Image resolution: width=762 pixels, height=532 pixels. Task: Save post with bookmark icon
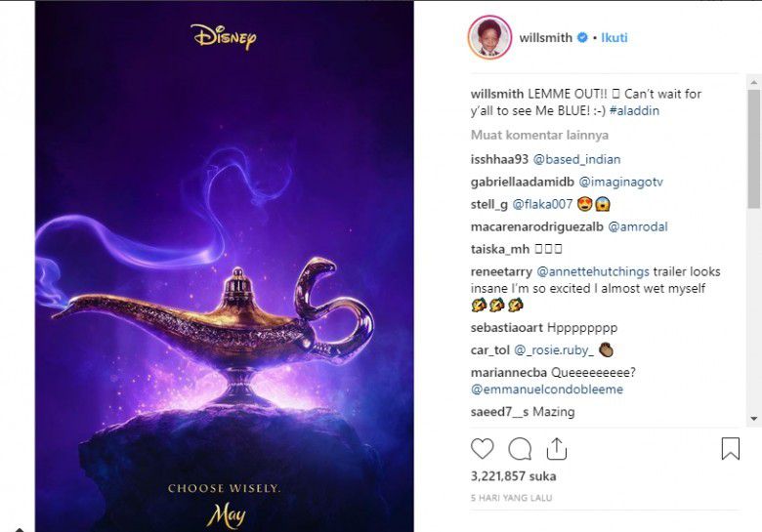731,448
